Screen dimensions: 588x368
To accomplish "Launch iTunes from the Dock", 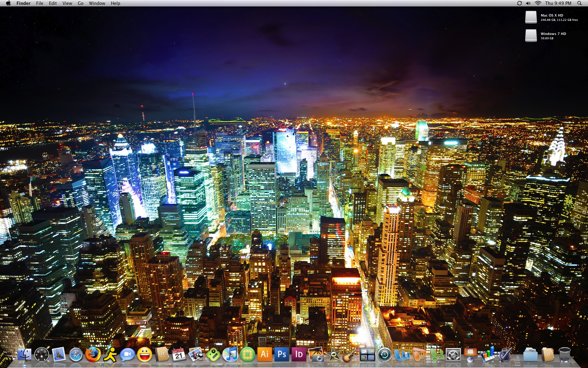I will [230, 355].
